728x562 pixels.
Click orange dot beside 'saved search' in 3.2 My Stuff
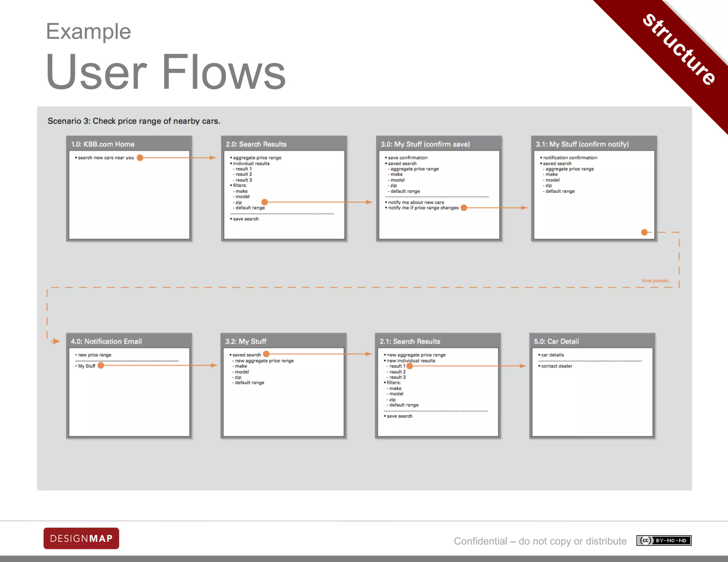click(266, 354)
